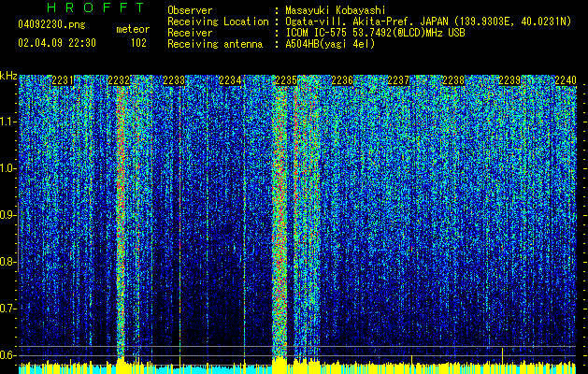Click the receiver ICOM IC-575 text

pos(375,33)
